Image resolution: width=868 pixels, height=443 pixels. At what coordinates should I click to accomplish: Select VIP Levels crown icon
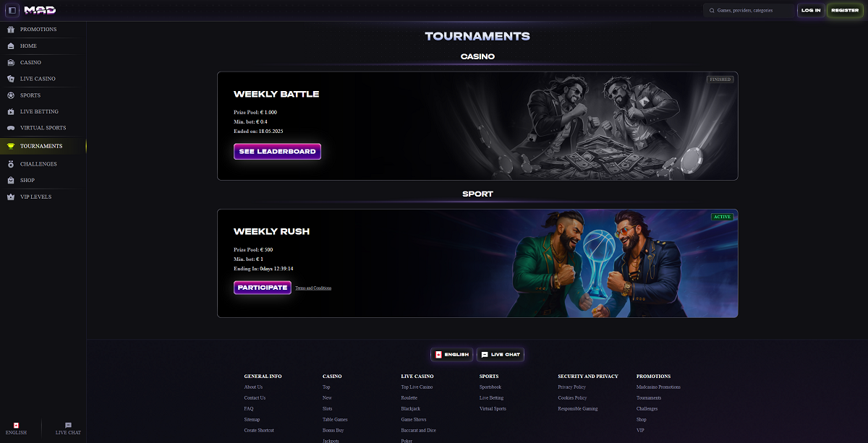[10, 197]
